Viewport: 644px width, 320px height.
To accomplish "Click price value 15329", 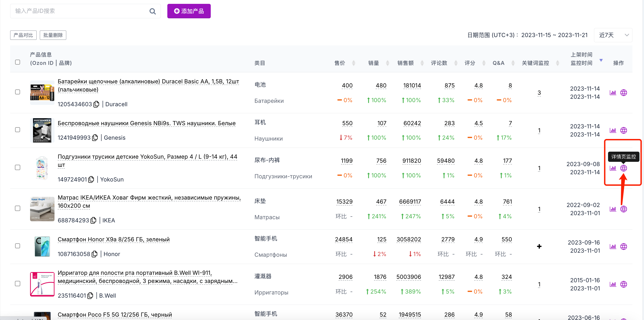I will coord(344,202).
